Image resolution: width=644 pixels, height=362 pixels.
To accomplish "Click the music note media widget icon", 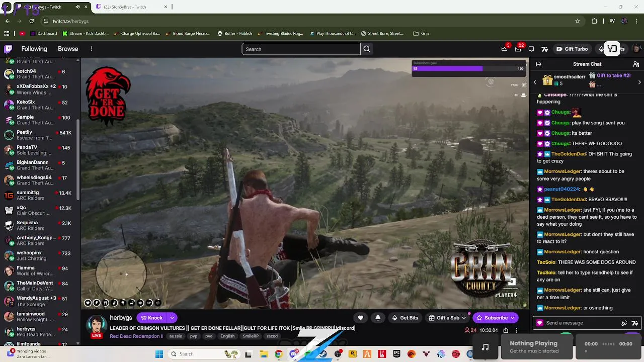I will click(485, 347).
